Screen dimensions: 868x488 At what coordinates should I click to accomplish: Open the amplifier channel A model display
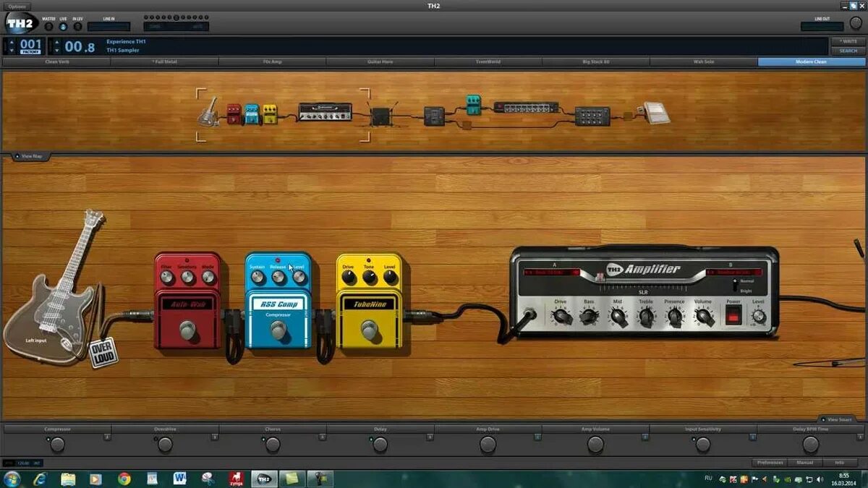[553, 273]
